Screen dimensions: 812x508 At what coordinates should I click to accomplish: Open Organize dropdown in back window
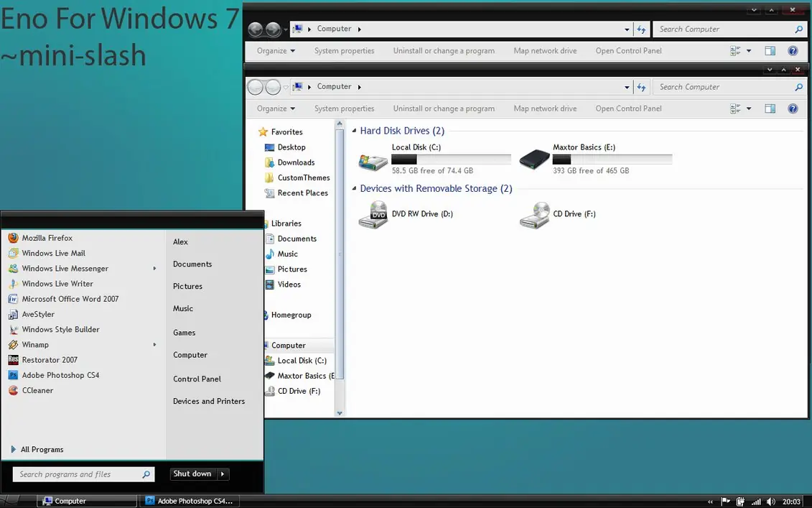point(276,51)
